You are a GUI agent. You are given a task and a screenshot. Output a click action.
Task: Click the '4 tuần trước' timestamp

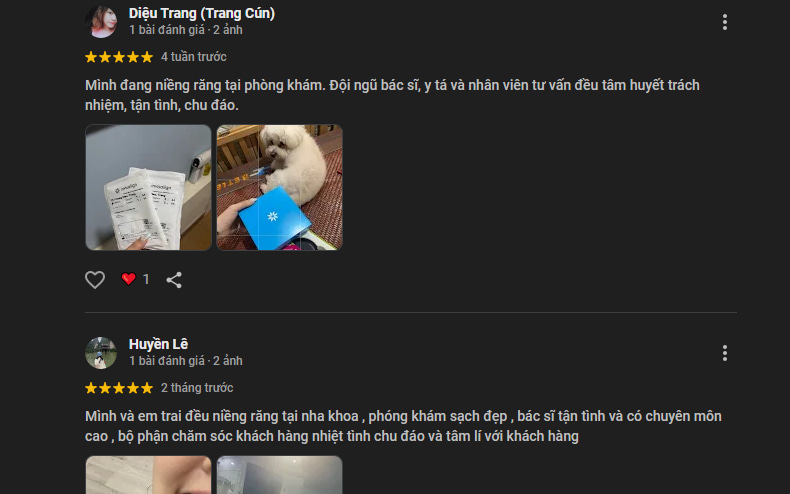[x=193, y=57]
